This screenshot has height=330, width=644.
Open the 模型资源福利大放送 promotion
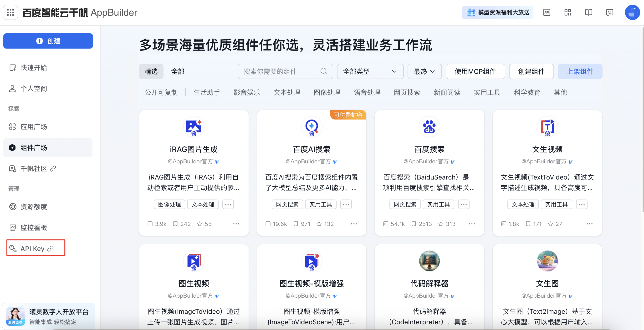pos(497,12)
